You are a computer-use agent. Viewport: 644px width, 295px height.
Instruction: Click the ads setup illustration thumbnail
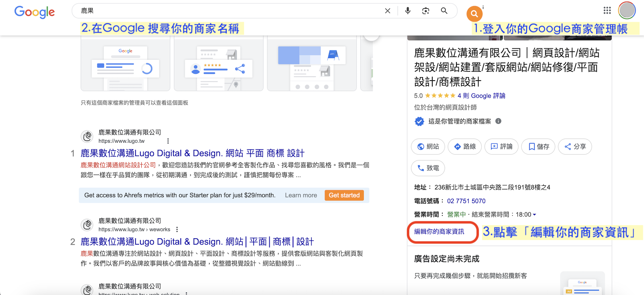[582, 284]
